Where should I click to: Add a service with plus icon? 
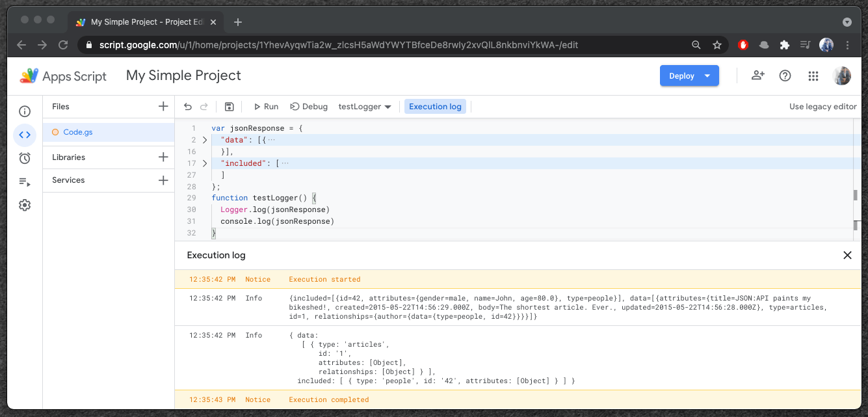(x=163, y=180)
